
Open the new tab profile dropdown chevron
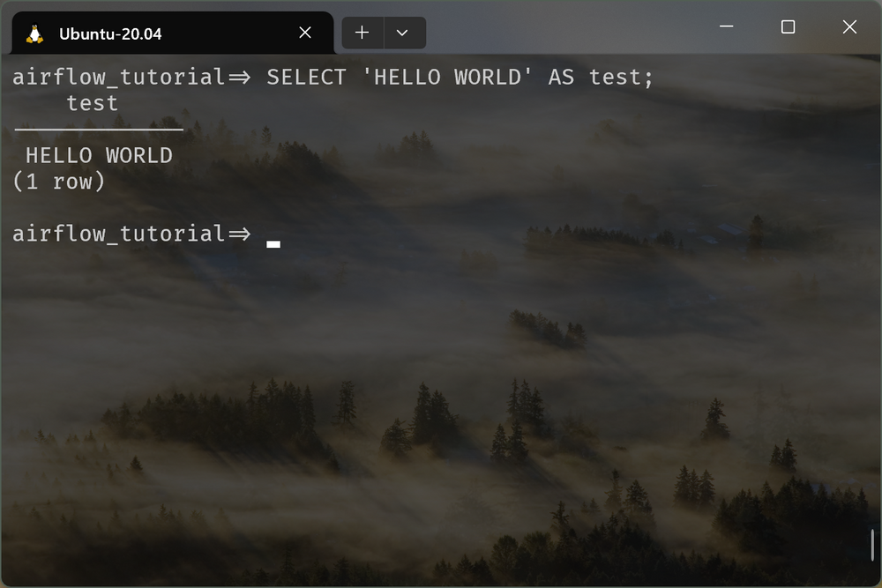[403, 32]
